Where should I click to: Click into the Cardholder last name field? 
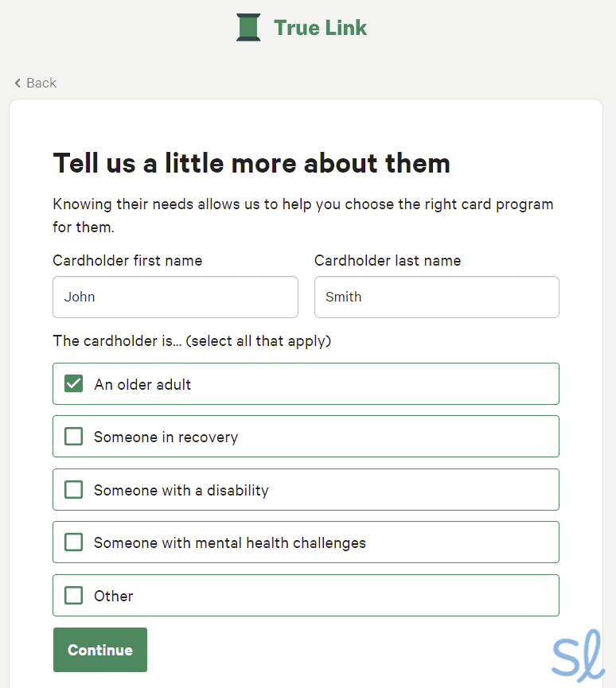point(436,297)
